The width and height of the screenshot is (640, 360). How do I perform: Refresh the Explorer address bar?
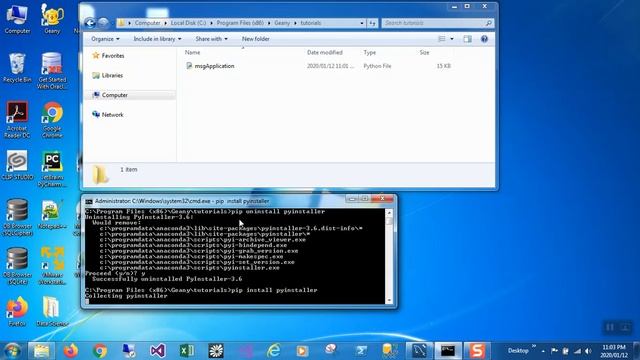click(372, 23)
